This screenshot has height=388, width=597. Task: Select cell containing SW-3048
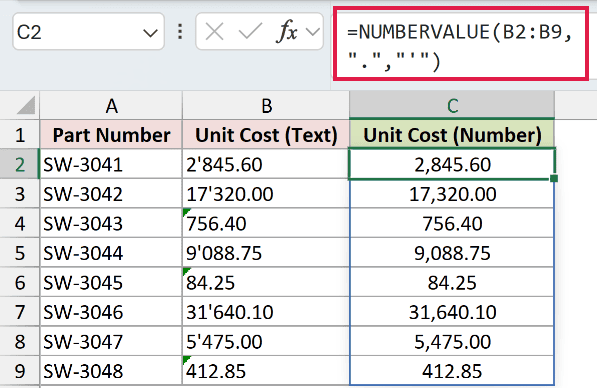pos(111,371)
